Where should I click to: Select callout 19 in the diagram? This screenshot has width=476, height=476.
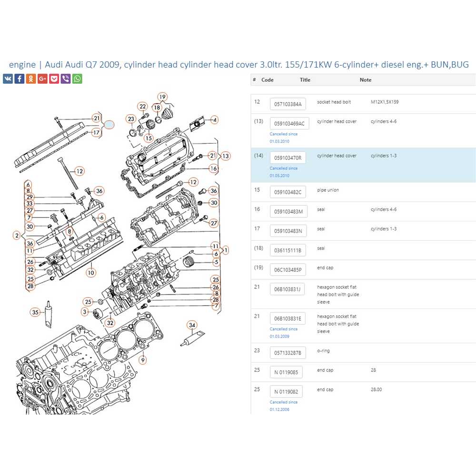tap(162, 97)
